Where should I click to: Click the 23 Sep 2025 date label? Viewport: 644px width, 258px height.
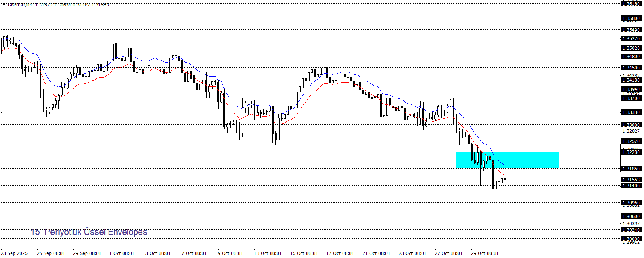[x=14, y=253]
